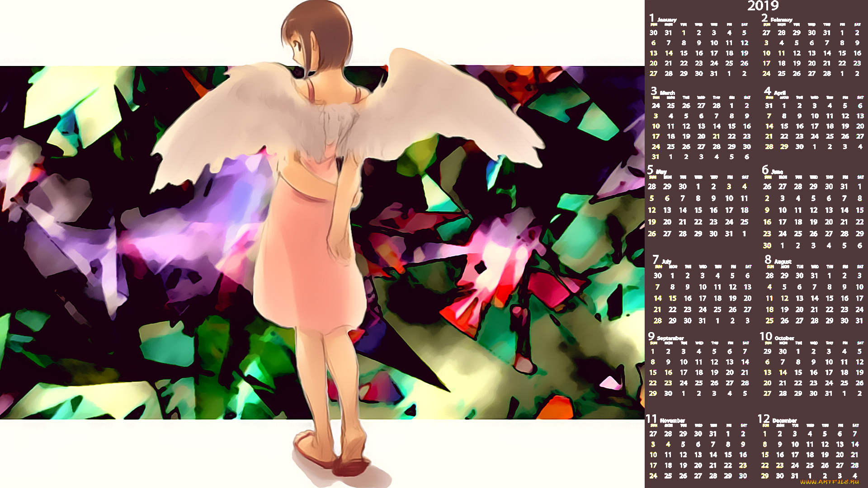Click the November month heading
This screenshot has height=488, width=868.
(x=672, y=420)
